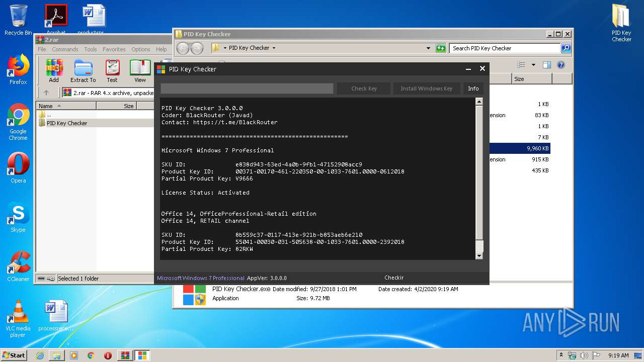Click the Search PID Key Checker box
Screen dimensions: 644x362
tap(505, 48)
